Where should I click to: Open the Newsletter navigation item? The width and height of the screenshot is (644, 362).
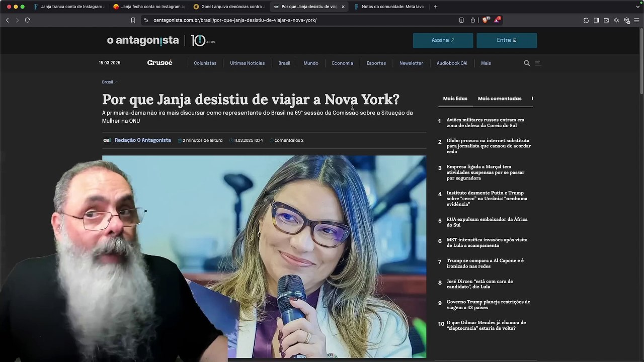click(411, 63)
